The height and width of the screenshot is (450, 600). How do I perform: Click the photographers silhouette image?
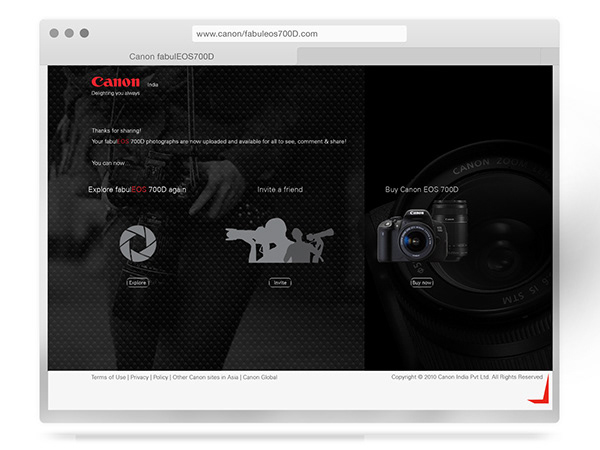coord(280,240)
